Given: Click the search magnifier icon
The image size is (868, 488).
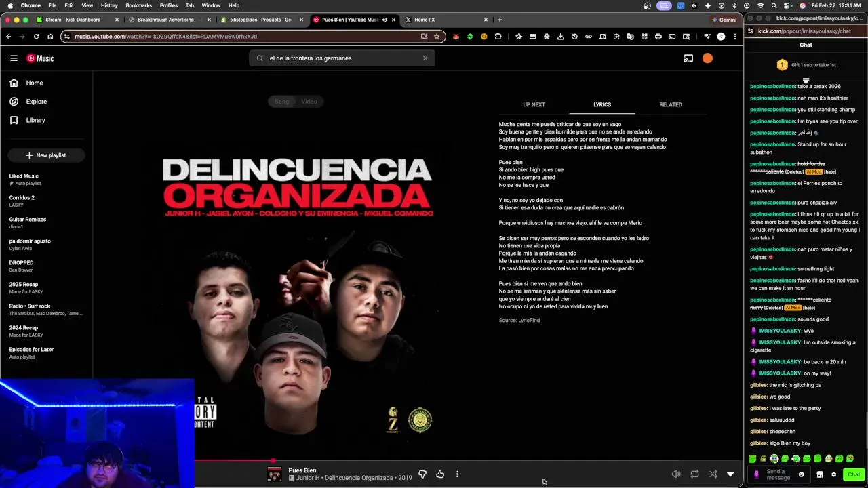Looking at the screenshot, I should (x=260, y=58).
